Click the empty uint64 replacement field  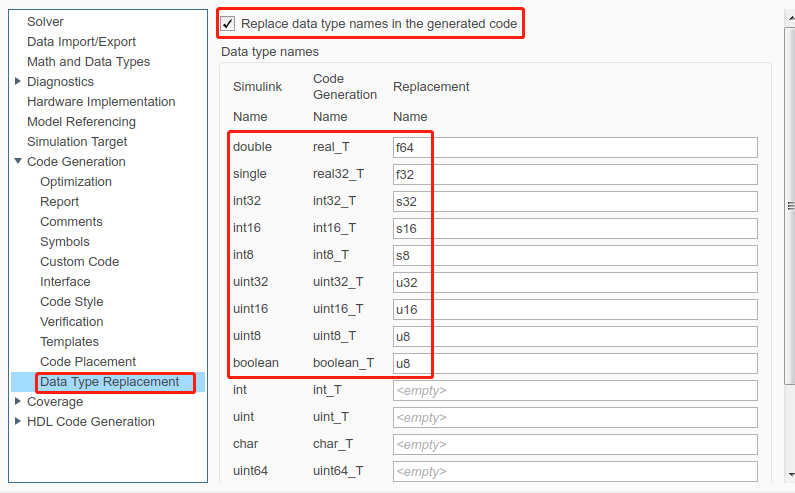575,471
